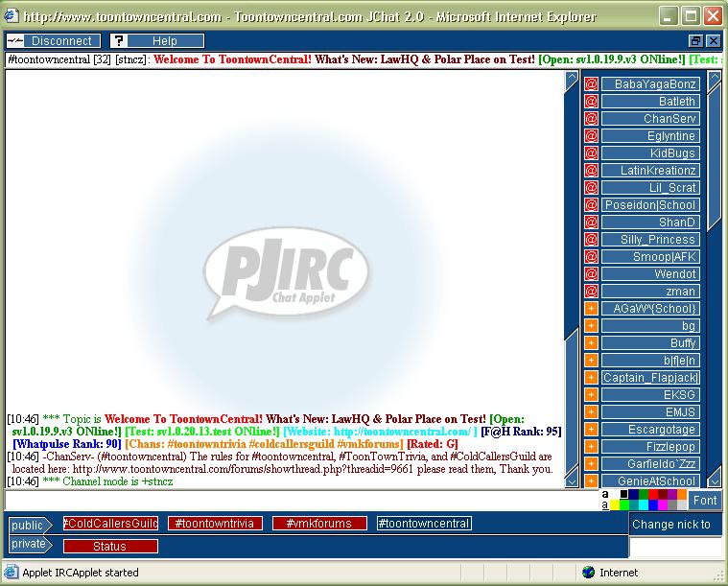Screen dimensions: 728x586
Task: Click the + icon next to EKSG
Action: (x=591, y=395)
